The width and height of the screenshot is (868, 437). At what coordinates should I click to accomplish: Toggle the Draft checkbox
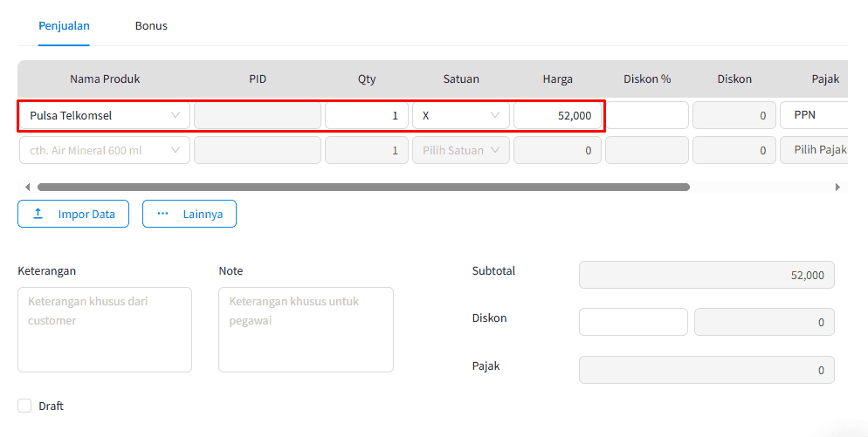tap(24, 406)
